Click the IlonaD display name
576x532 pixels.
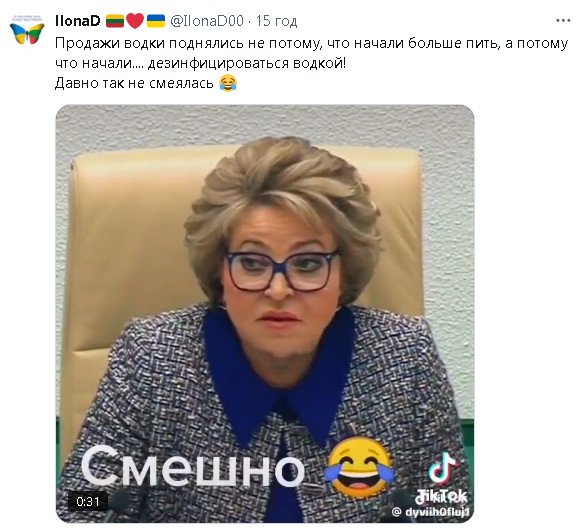[x=77, y=21]
